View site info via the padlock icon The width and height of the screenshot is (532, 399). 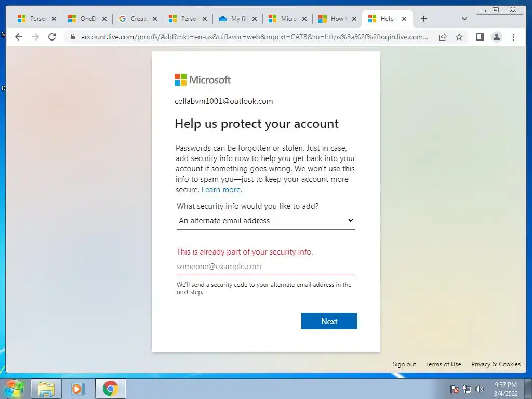coord(72,37)
